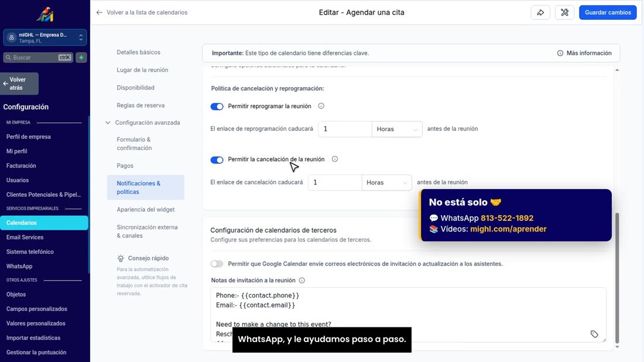
Task: Open Disponibilidad section
Action: [136, 87]
